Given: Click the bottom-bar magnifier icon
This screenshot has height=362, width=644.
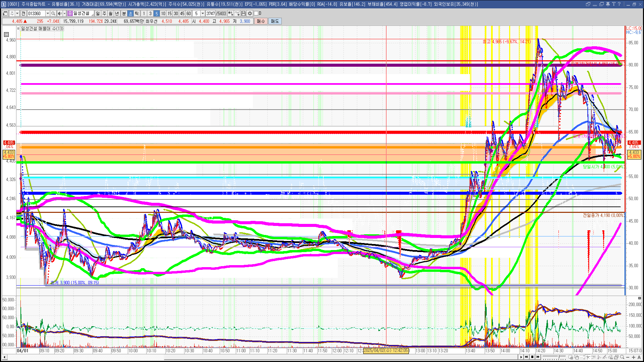Looking at the screenshot, I should click(622, 357).
